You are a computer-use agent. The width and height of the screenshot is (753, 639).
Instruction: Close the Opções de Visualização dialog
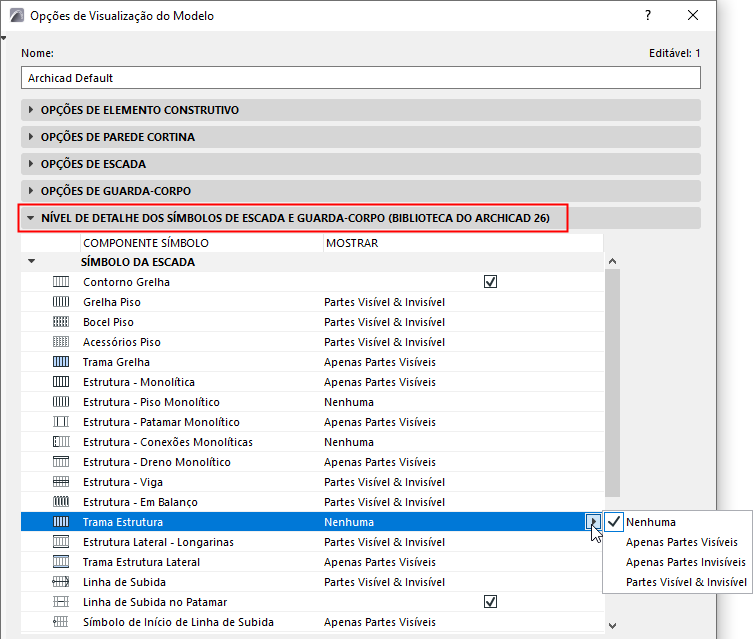(692, 15)
